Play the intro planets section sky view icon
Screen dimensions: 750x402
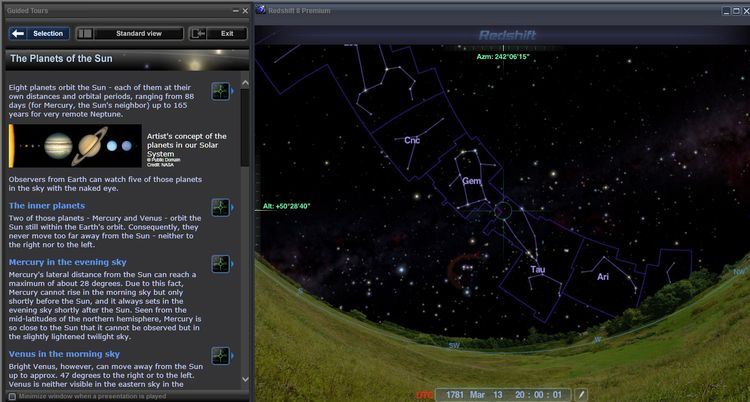click(221, 91)
